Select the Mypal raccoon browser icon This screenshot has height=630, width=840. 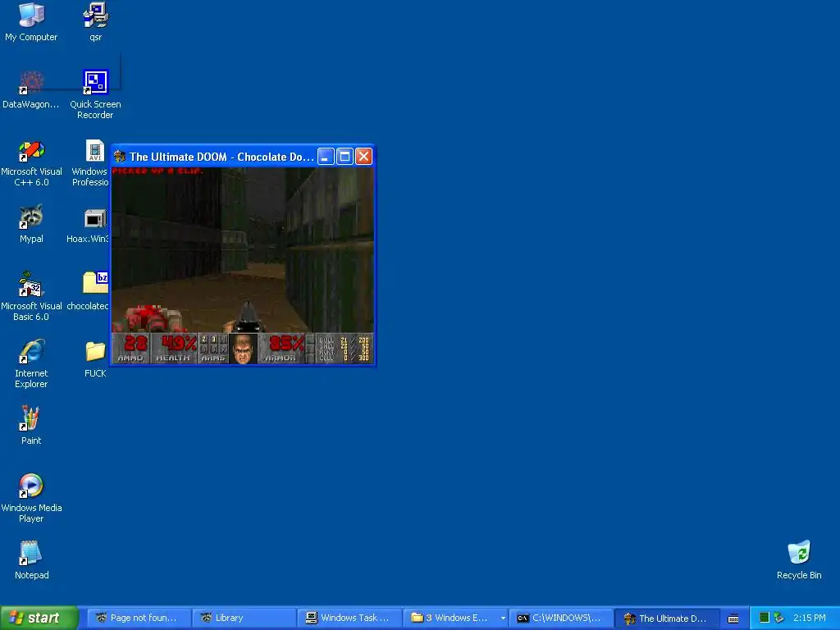click(31, 224)
